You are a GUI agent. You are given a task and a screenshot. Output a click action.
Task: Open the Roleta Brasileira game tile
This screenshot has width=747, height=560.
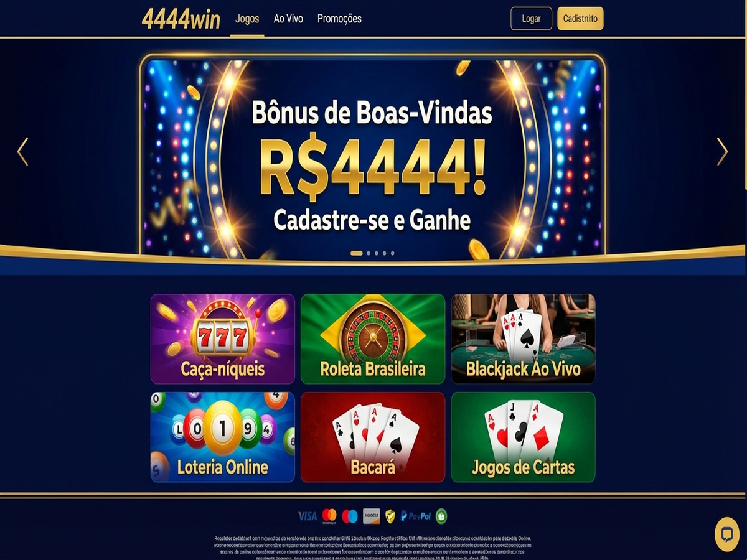373,339
